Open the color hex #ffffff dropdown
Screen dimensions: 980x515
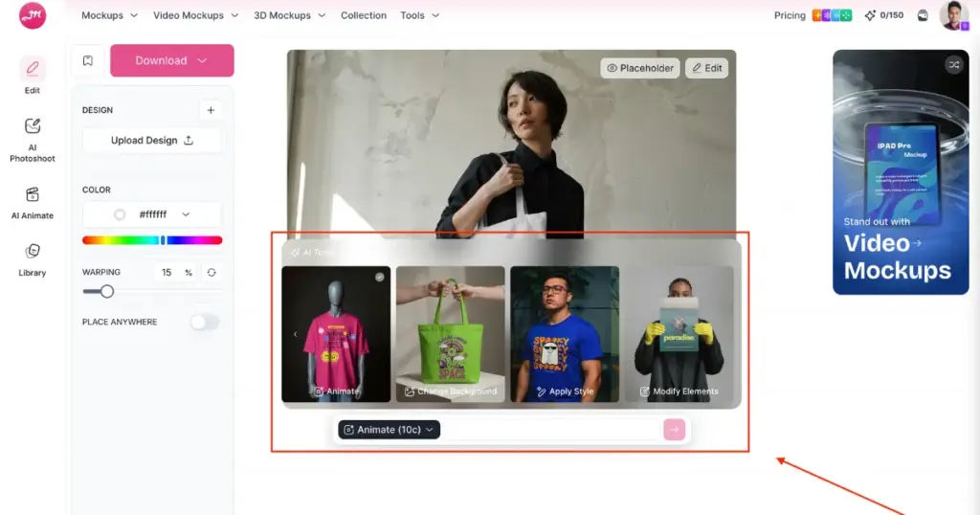[152, 214]
